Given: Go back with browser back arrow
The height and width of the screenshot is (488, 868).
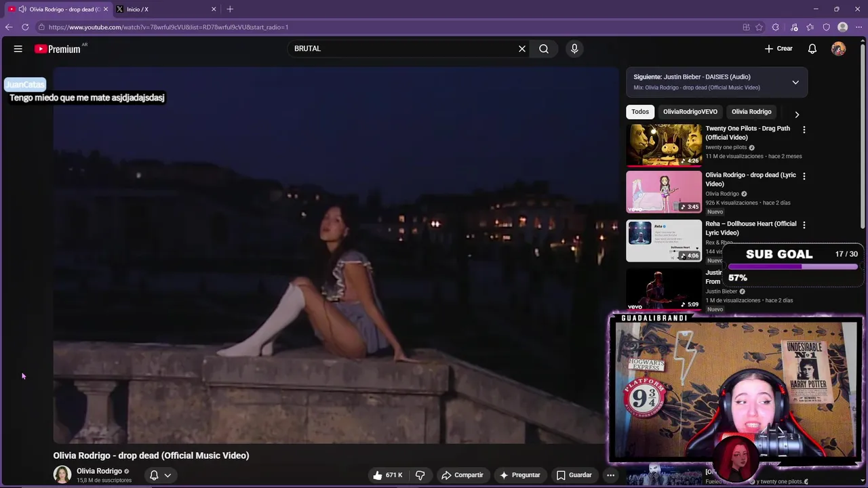Looking at the screenshot, I should pos(9,27).
